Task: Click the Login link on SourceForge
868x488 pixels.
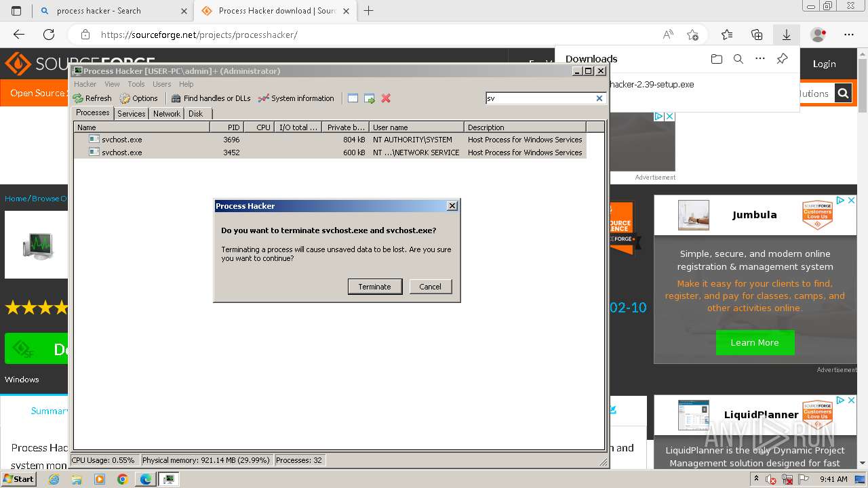Action: point(824,64)
